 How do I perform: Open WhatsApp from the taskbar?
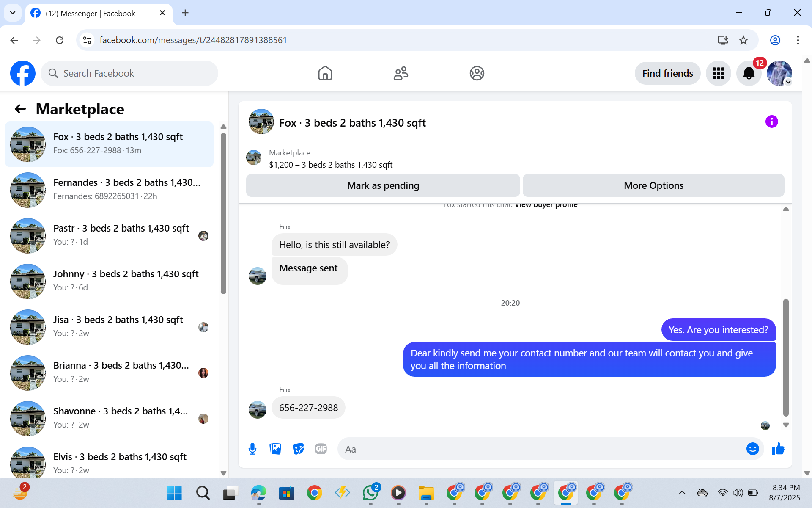370,493
